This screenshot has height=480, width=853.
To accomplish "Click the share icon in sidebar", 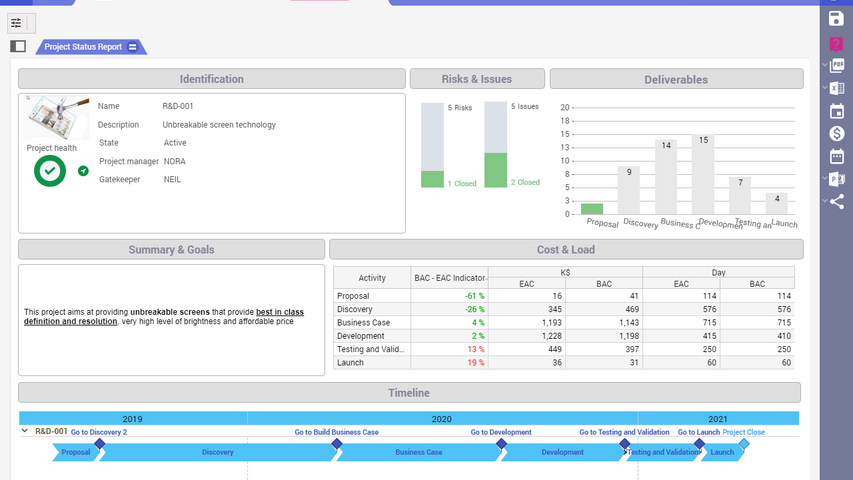I will [x=837, y=202].
